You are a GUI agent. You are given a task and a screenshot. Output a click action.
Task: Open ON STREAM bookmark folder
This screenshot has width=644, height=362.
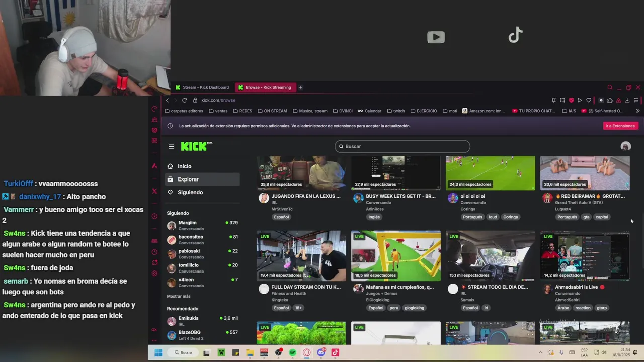(x=272, y=111)
